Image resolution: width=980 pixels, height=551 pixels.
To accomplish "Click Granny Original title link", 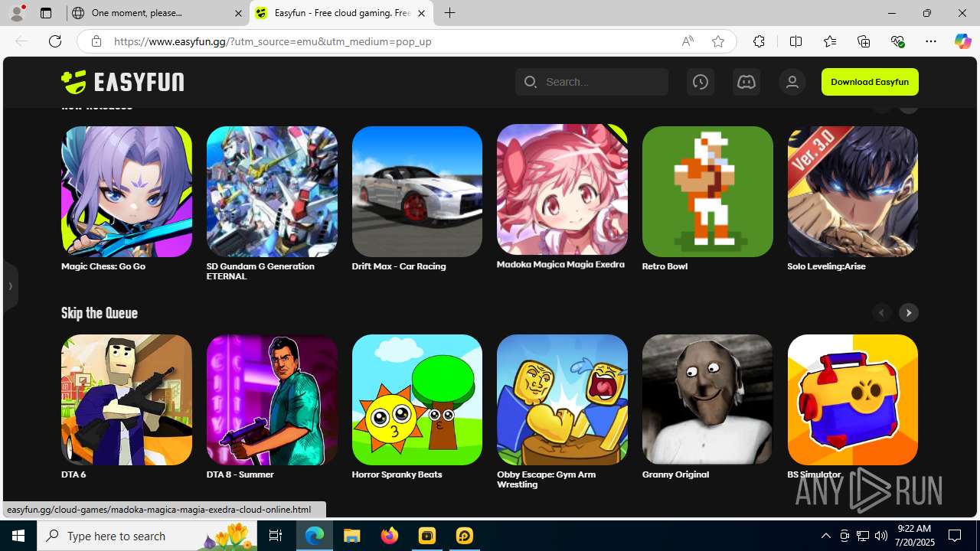I will pyautogui.click(x=675, y=474).
